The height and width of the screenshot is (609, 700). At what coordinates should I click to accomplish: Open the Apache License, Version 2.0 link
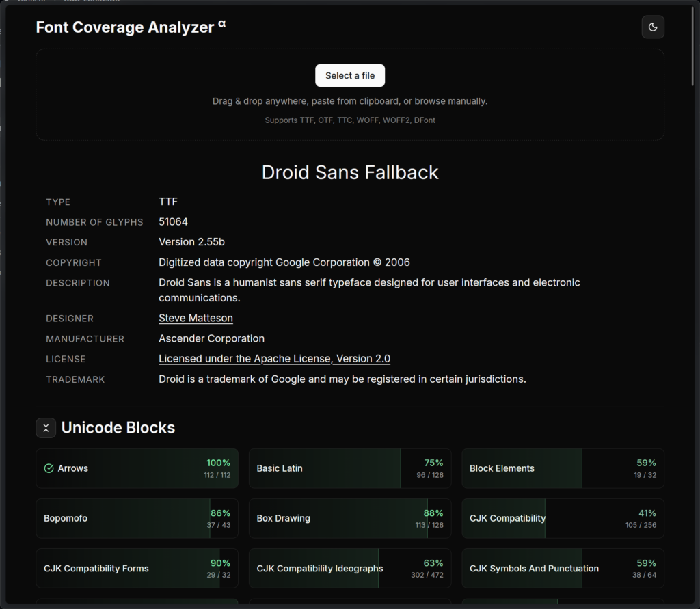[x=274, y=359]
